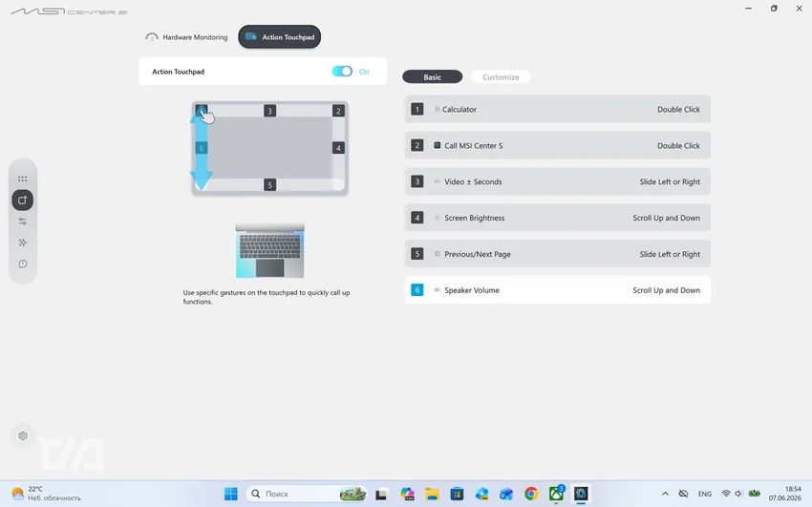Click the 'Scroll Up and Down' text for Speaker Volume

pos(666,290)
